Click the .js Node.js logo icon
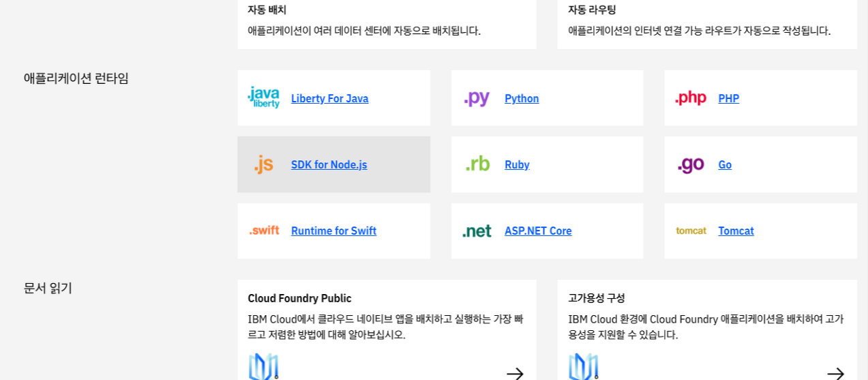Screen dimensions: 868x380 click(264, 164)
